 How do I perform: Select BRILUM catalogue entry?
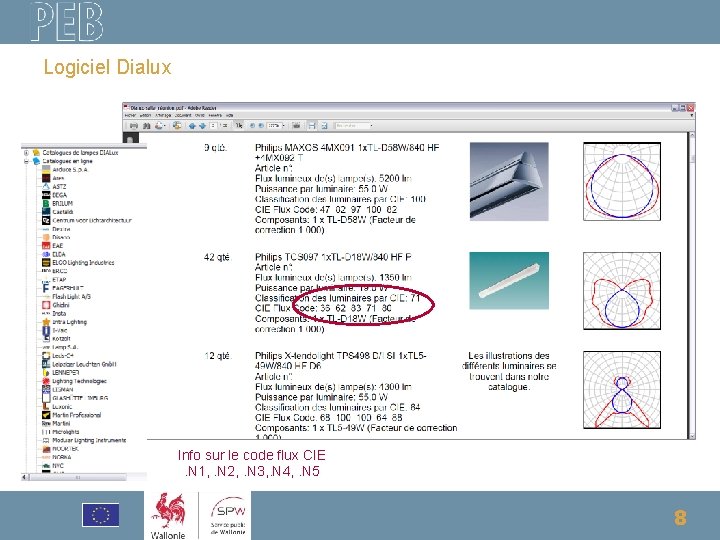[62, 203]
